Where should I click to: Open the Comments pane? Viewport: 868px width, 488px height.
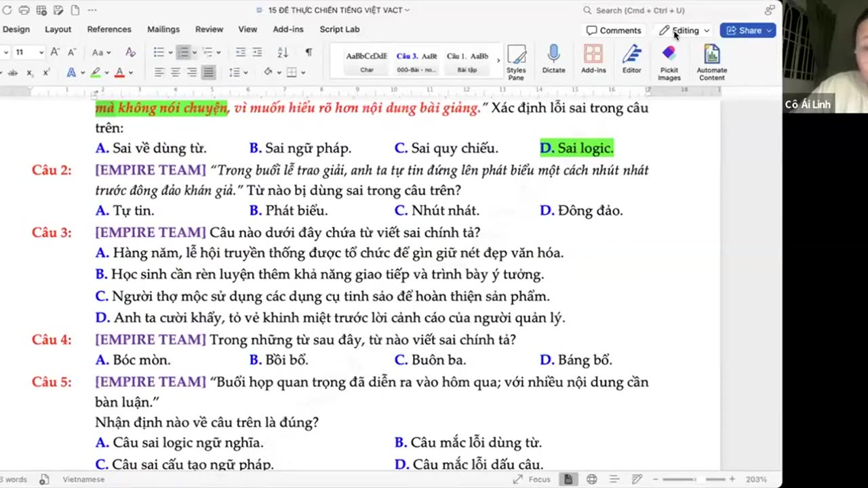[x=614, y=30]
